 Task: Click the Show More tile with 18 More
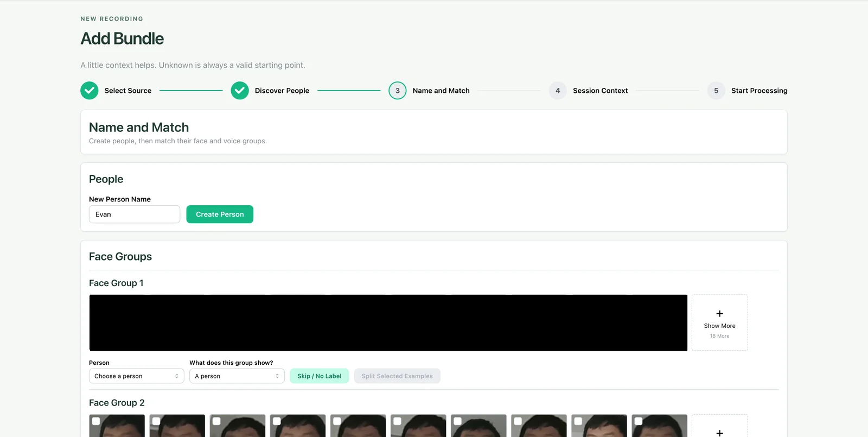(720, 323)
